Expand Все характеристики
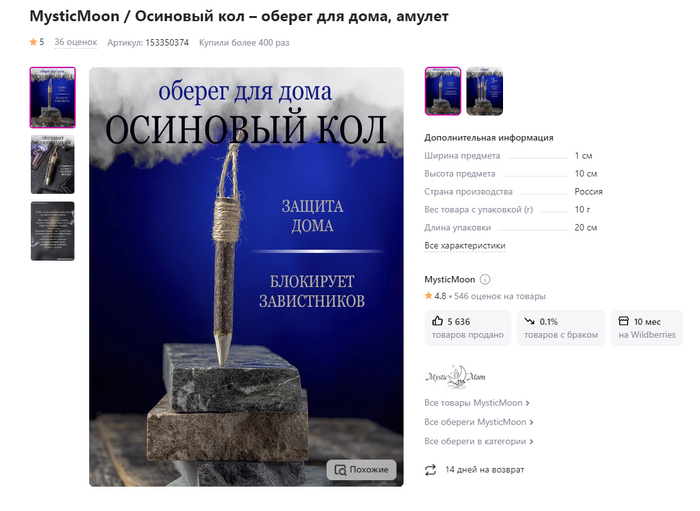Screen dimensions: 700x511 [x=465, y=245]
